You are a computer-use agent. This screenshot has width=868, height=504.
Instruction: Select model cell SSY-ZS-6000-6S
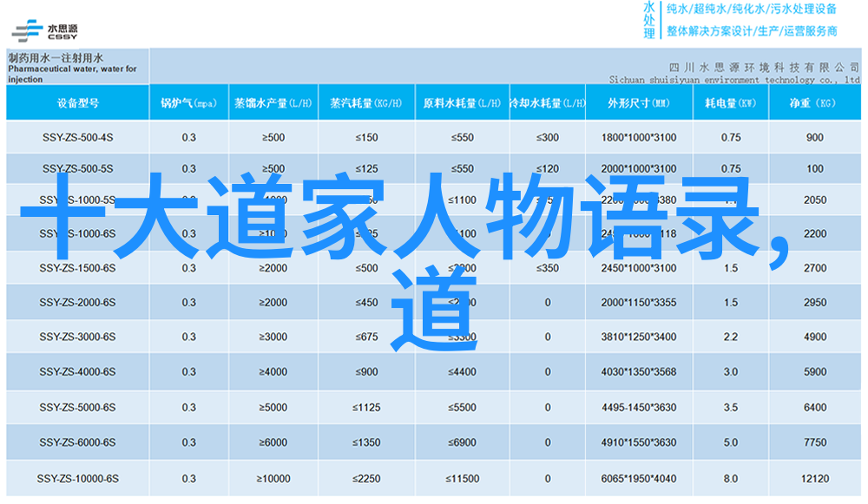coord(77,442)
